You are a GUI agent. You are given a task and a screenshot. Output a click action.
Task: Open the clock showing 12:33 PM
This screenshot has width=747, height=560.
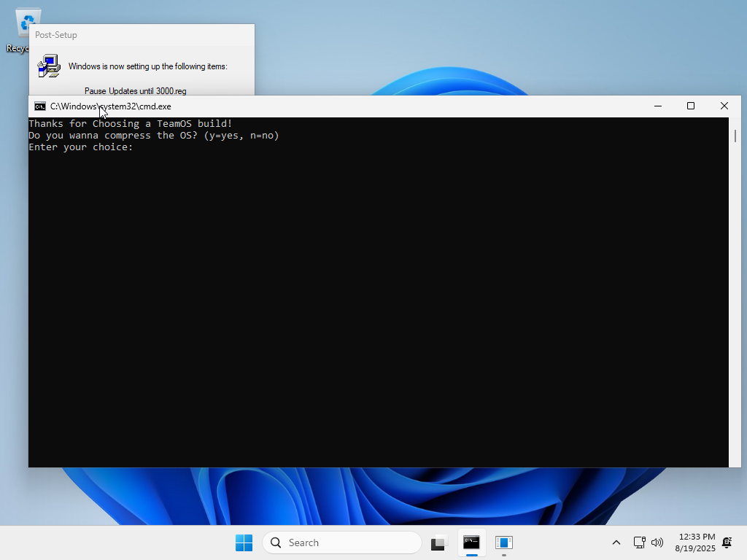[x=695, y=542]
